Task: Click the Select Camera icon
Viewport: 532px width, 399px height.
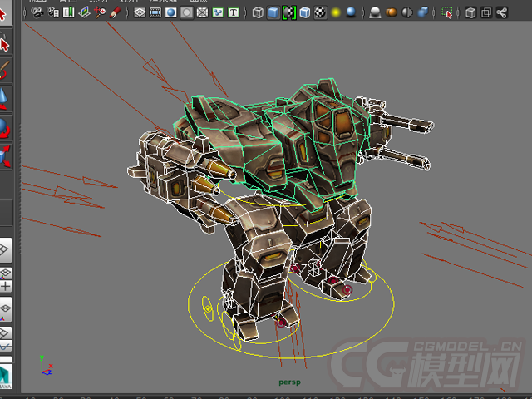Action: (x=37, y=13)
